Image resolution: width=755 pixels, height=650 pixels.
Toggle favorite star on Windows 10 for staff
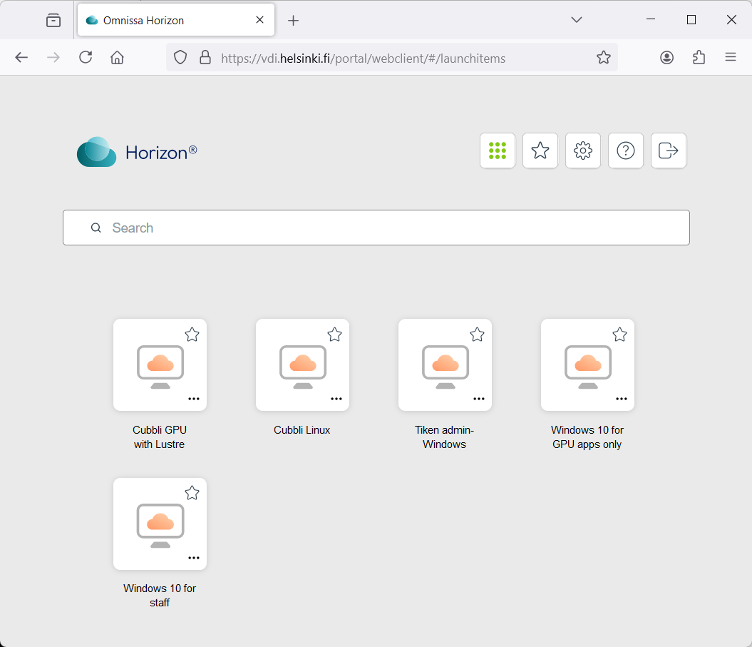pos(193,494)
